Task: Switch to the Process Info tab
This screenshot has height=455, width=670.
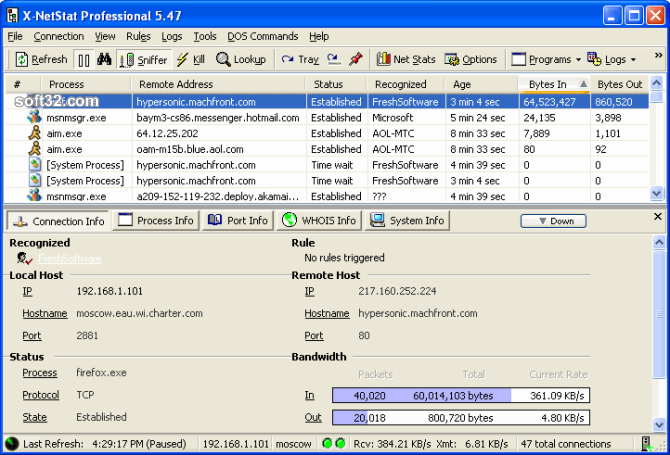Action: 156,220
